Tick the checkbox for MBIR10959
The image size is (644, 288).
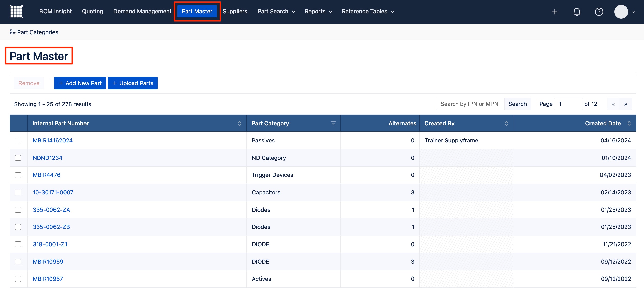click(18, 262)
